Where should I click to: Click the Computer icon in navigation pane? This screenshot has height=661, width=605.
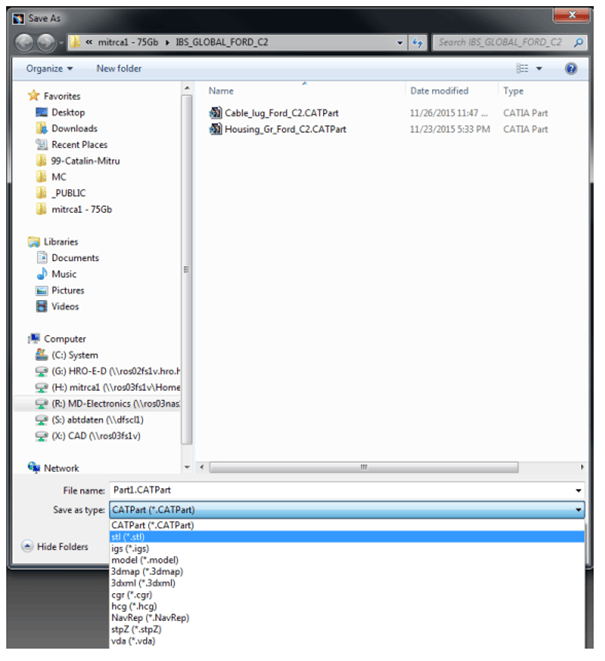pos(34,339)
